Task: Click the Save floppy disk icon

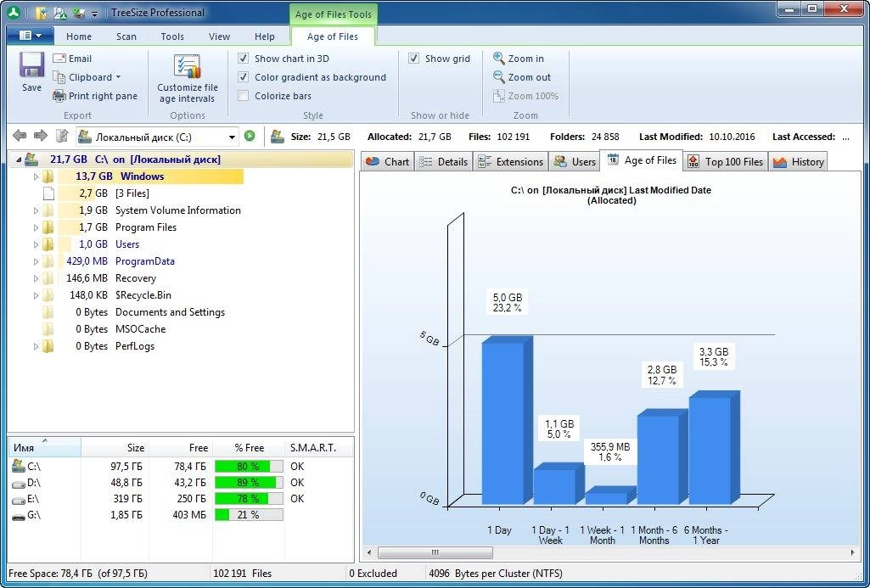Action: coord(31,65)
